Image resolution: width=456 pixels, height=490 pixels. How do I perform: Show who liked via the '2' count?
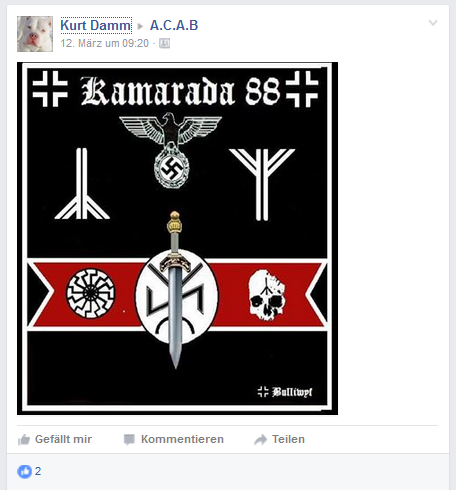[x=38, y=471]
